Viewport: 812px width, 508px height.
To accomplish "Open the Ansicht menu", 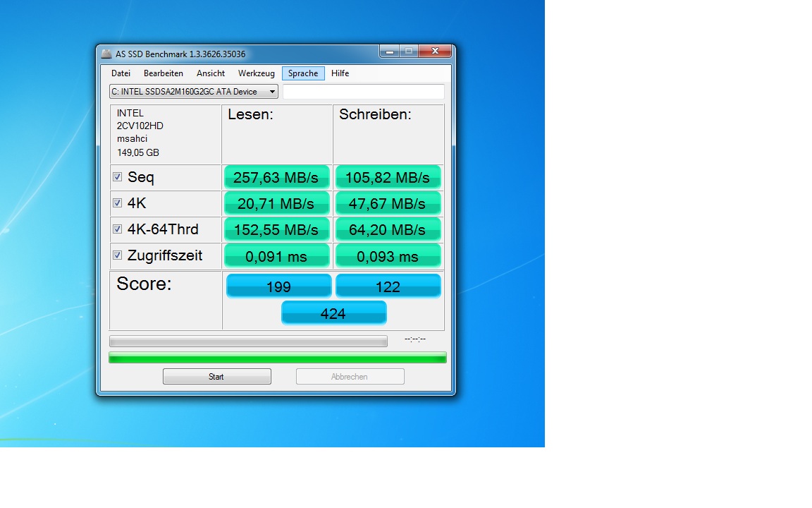I will click(x=211, y=73).
